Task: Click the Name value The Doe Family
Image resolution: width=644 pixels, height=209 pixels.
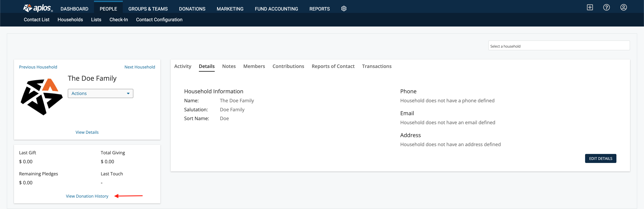Action: pos(237,101)
